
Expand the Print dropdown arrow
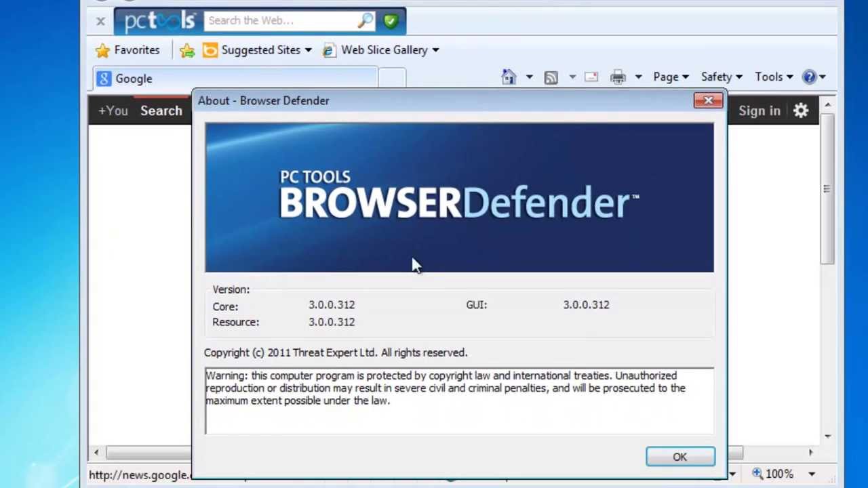(637, 77)
